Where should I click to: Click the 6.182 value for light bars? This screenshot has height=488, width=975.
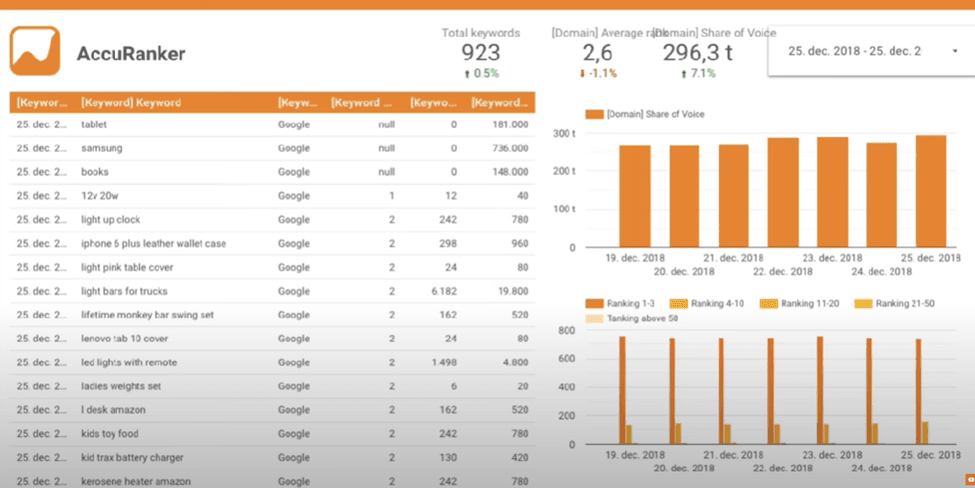(444, 291)
